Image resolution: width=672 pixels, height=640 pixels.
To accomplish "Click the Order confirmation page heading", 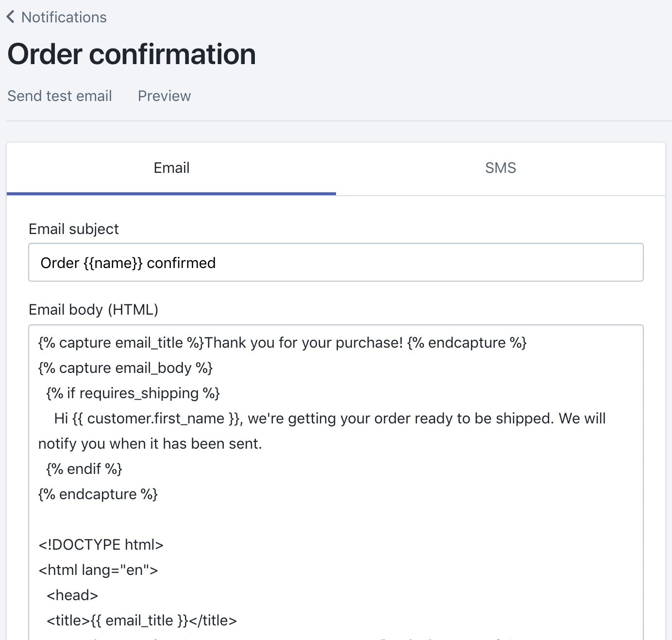I will (x=132, y=54).
